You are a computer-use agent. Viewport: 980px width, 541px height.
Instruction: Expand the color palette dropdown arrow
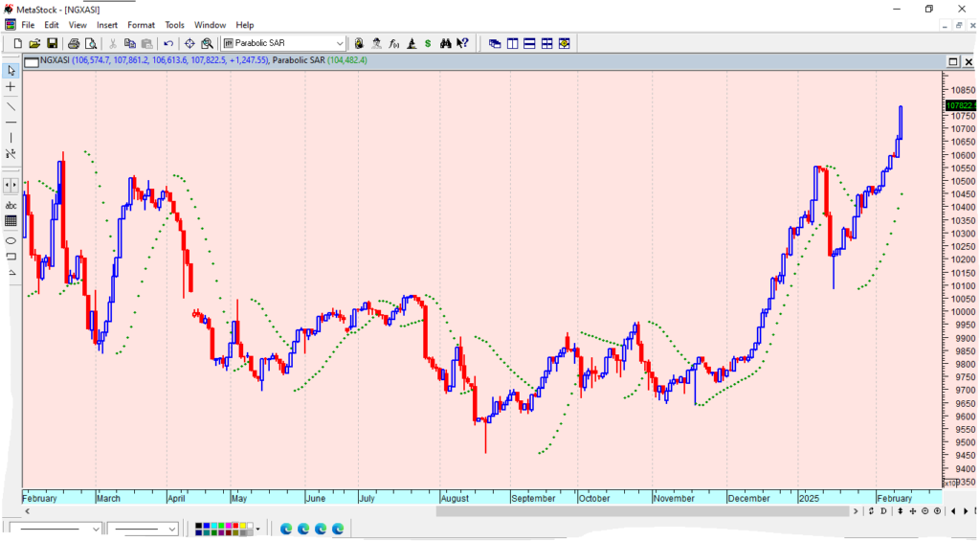[257, 529]
